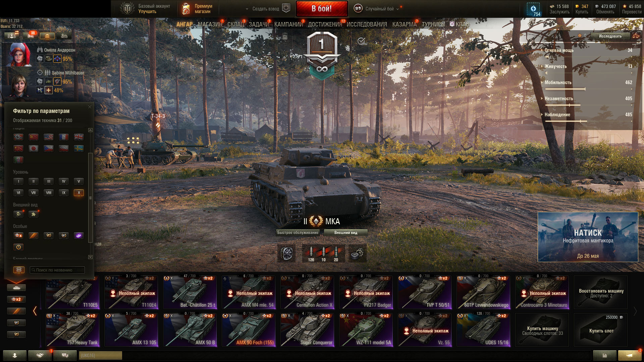Click the equipment gears slot icon
644x362 pixels.
click(x=358, y=253)
